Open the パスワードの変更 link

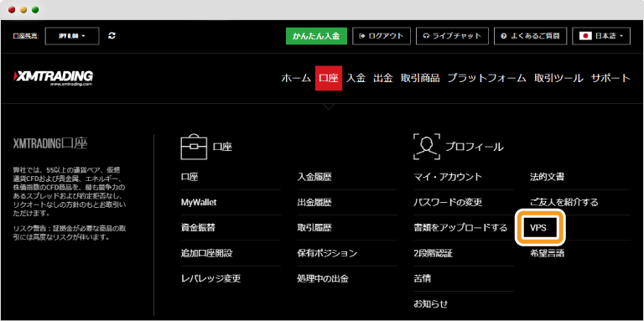point(448,202)
